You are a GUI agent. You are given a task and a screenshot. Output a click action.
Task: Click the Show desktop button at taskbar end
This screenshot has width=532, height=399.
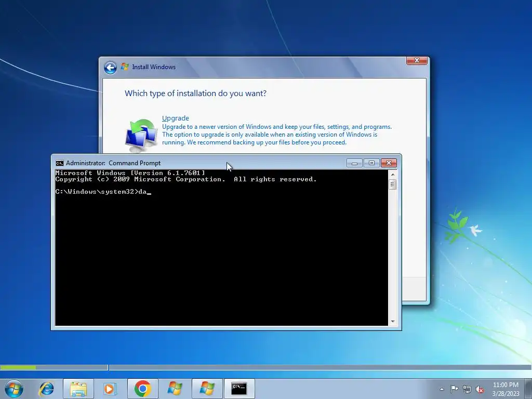(x=528, y=389)
